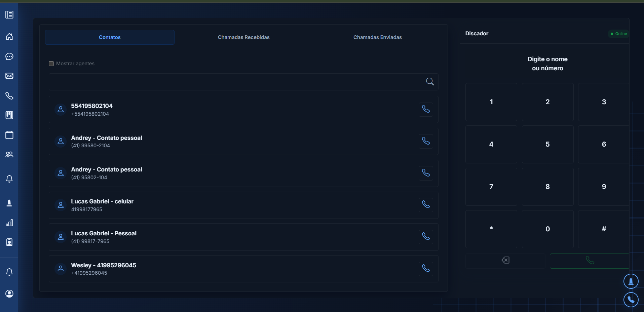Toggle the sidebar panel icon at top
This screenshot has width=644, height=312.
click(9, 15)
